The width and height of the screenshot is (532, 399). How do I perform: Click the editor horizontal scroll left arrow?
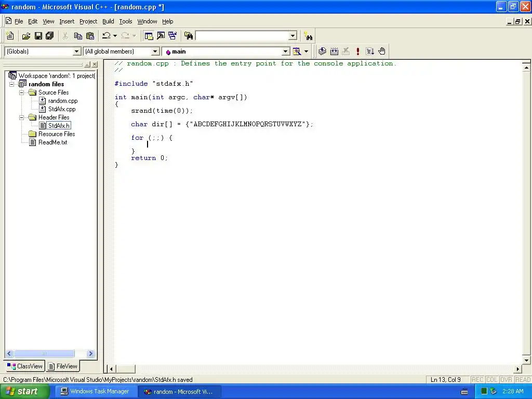pos(111,369)
